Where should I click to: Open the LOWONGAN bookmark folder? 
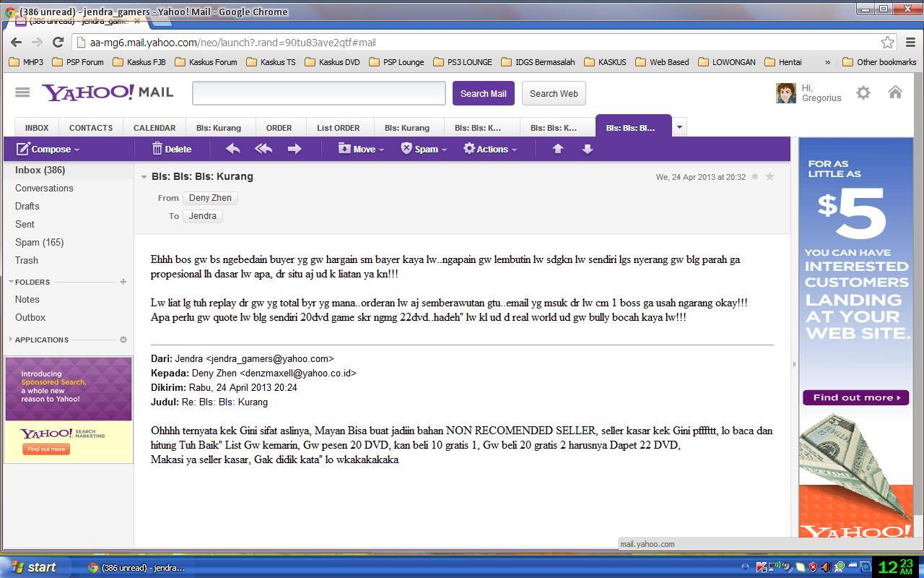click(727, 62)
